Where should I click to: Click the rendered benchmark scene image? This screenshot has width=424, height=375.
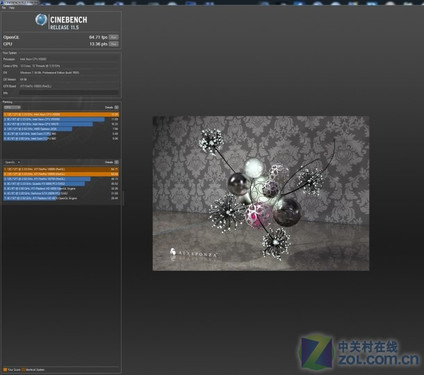coord(261,193)
